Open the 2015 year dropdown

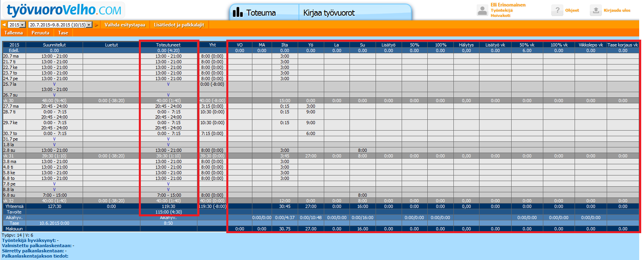coord(17,25)
